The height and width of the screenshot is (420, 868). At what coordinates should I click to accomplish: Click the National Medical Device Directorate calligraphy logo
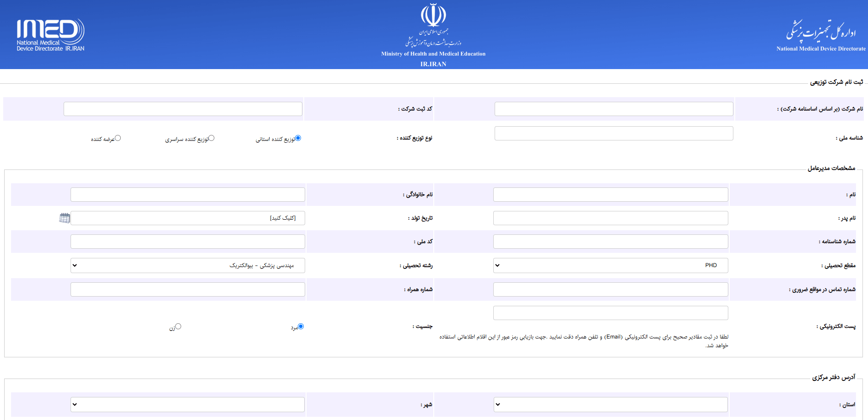(821, 30)
